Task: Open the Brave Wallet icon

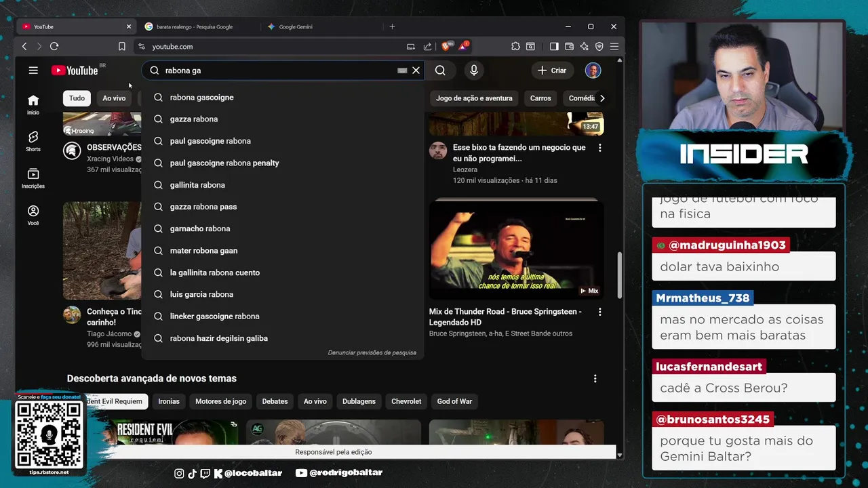Action: [569, 46]
